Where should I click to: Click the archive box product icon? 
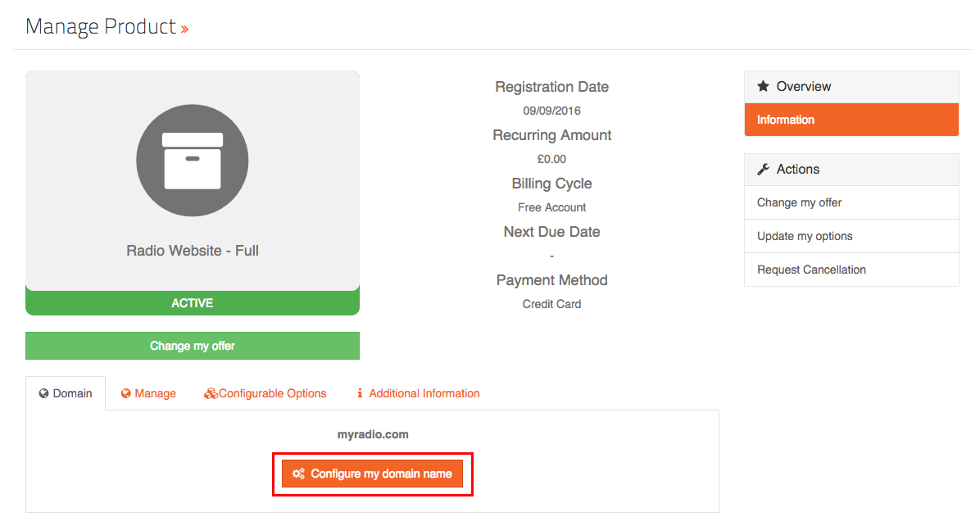tap(193, 161)
